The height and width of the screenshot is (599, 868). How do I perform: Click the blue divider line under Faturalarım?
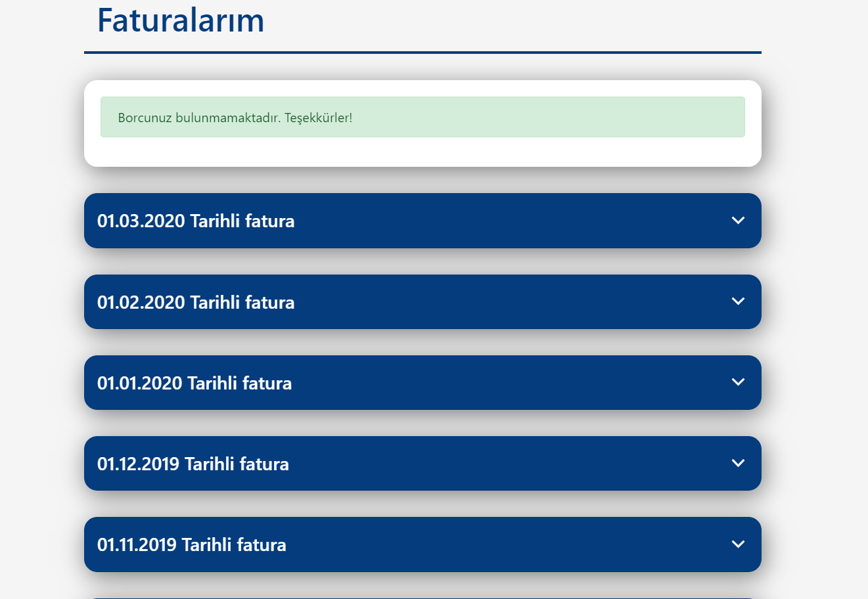[423, 53]
